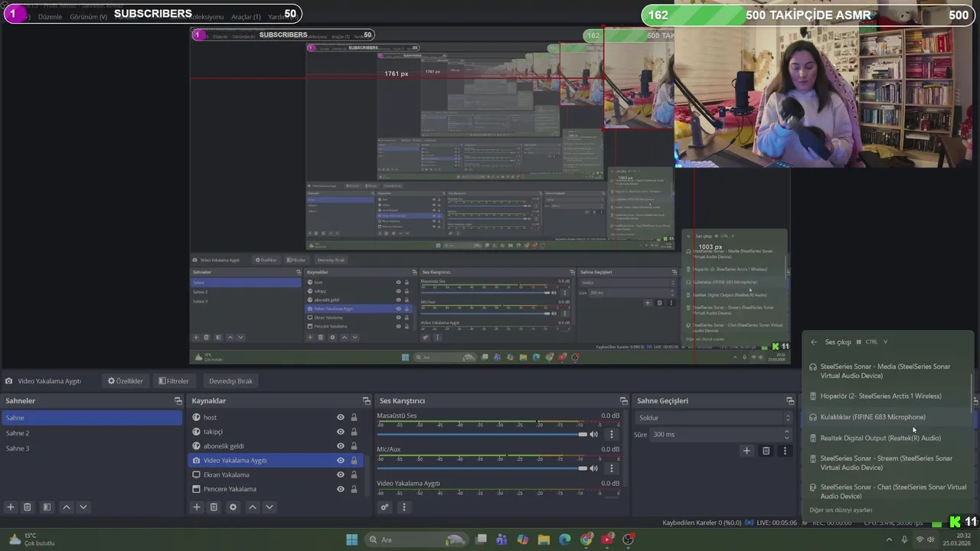Move scene up in Sahneler toolbar
The image size is (980, 551).
tap(67, 507)
